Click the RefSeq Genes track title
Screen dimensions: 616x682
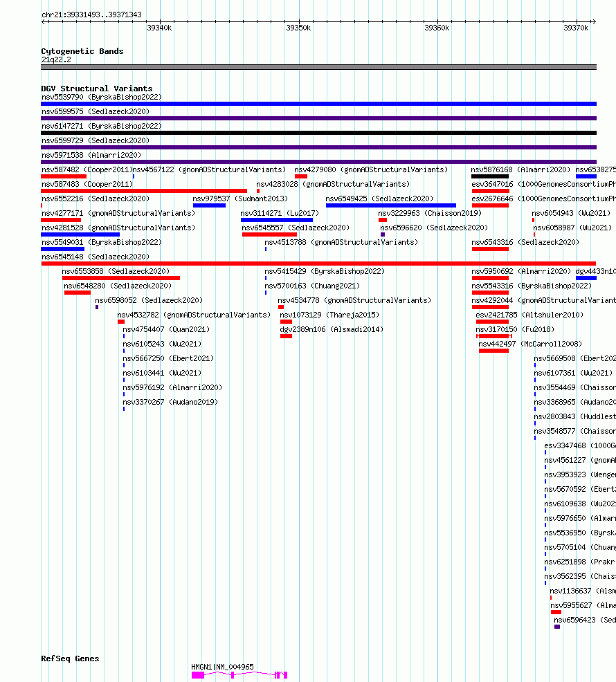coord(70,658)
